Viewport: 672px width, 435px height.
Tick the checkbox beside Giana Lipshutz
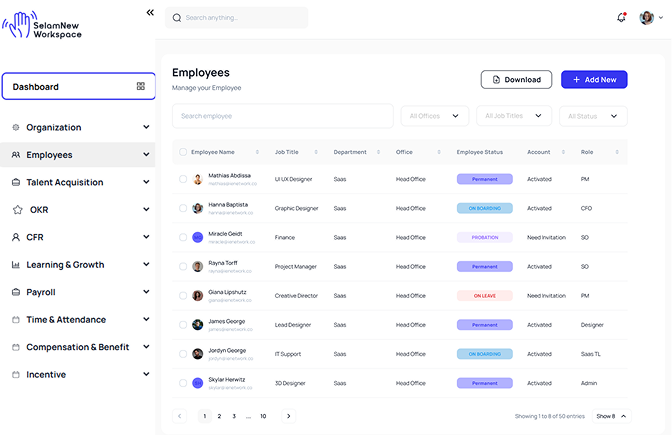[x=182, y=296]
